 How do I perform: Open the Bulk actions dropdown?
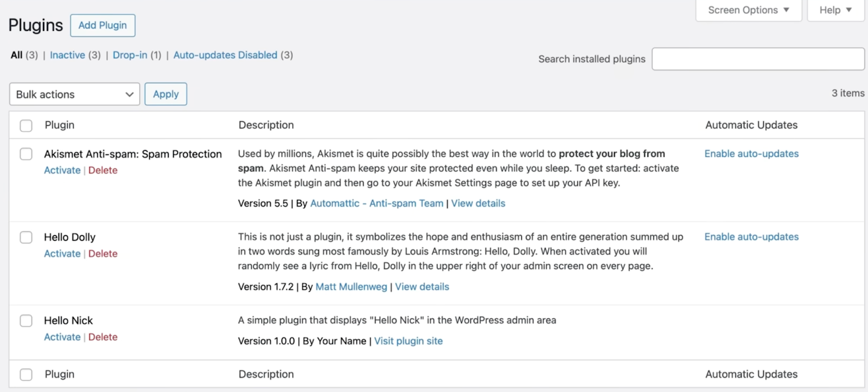[74, 94]
